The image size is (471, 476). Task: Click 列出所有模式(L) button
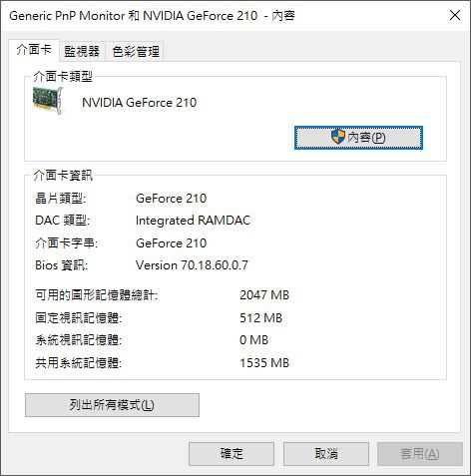click(112, 405)
